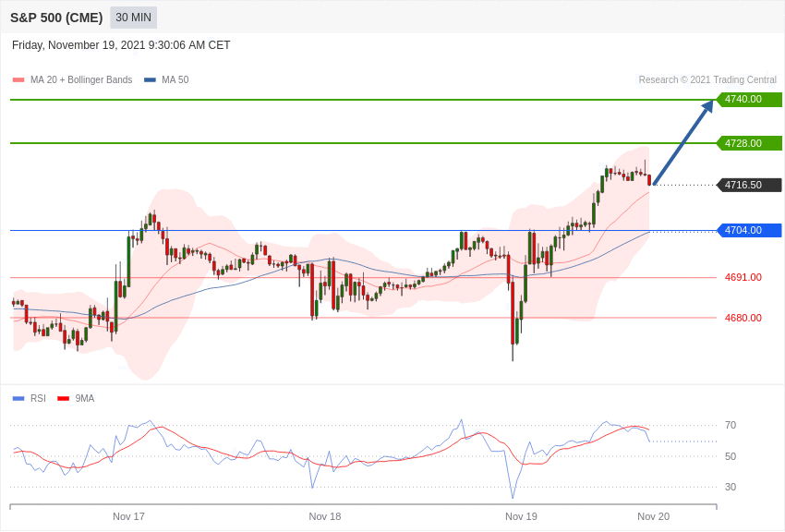Toggle the MA 20 + Bollinger Bands legend label
The width and height of the screenshot is (785, 532).
[x=81, y=80]
